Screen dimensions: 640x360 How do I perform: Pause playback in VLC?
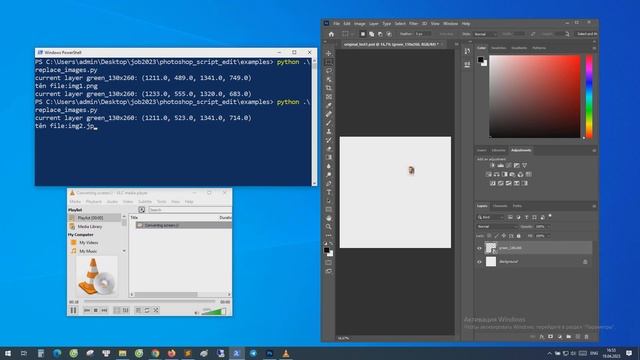pyautogui.click(x=73, y=310)
